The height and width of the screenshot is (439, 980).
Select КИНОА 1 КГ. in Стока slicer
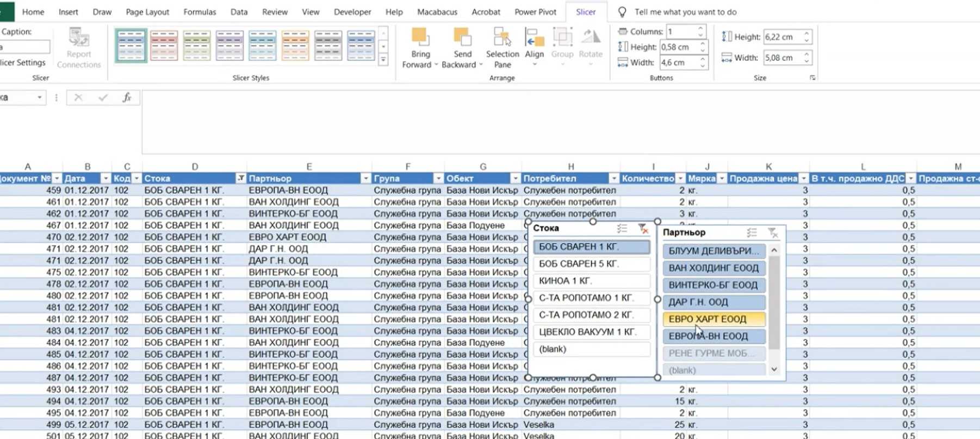pos(591,281)
